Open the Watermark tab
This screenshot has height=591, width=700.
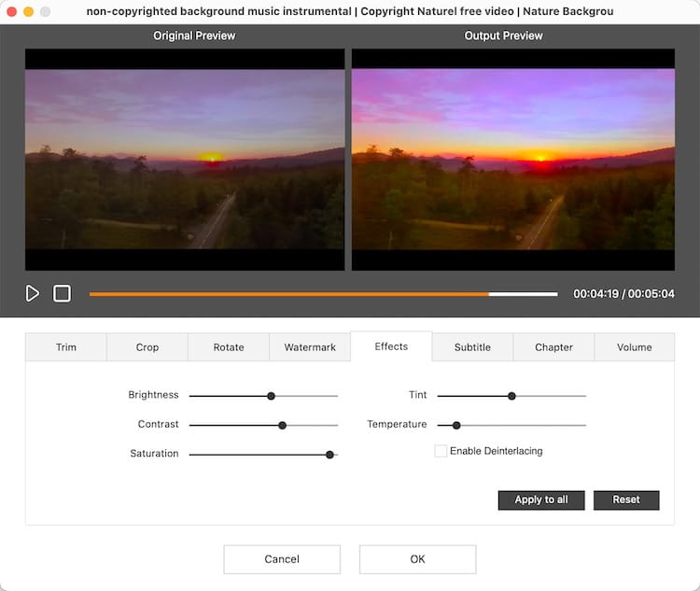[310, 347]
